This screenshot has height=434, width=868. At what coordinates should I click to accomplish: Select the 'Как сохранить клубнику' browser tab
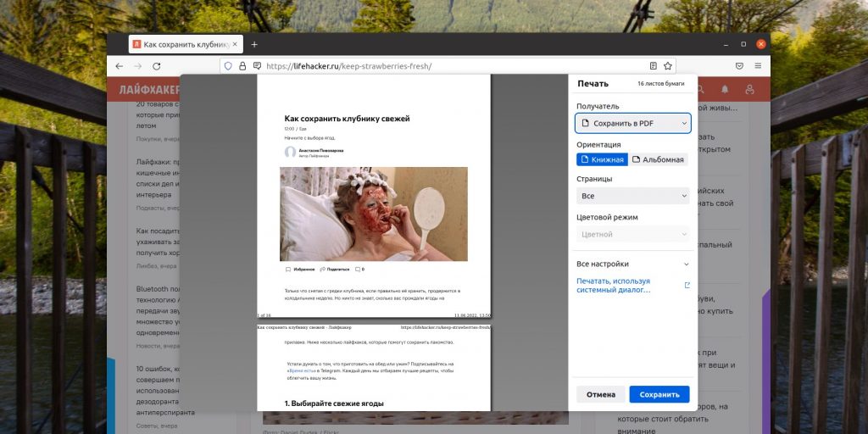coord(186,44)
